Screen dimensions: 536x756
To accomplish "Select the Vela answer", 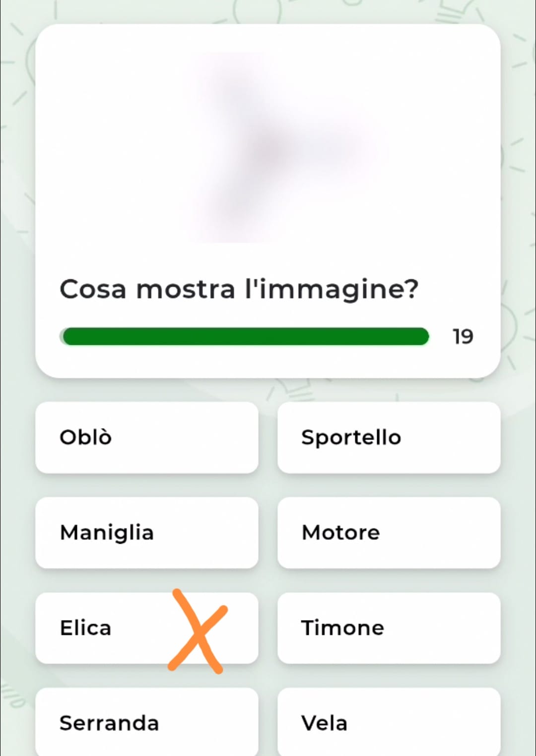I will pyautogui.click(x=389, y=722).
